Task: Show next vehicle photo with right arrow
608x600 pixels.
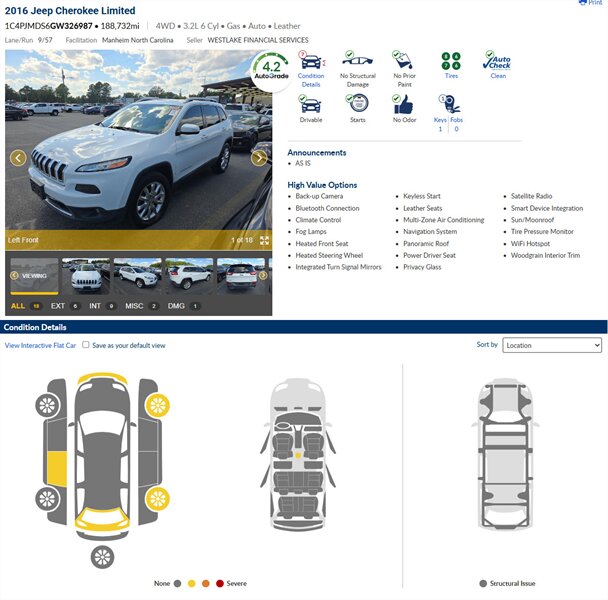Action: pos(259,158)
